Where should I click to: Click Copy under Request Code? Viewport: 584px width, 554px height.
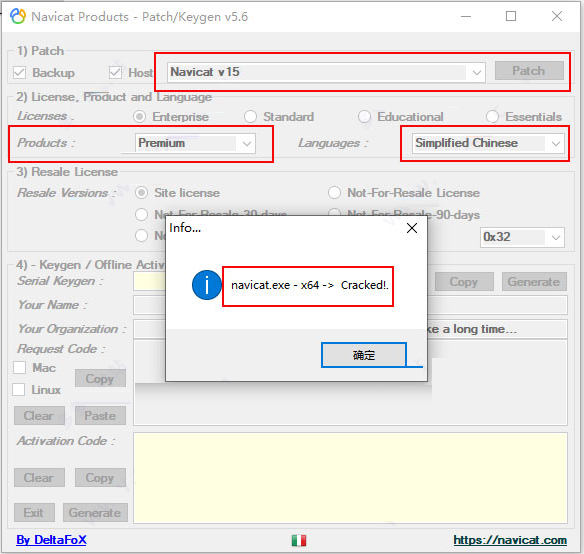click(100, 379)
